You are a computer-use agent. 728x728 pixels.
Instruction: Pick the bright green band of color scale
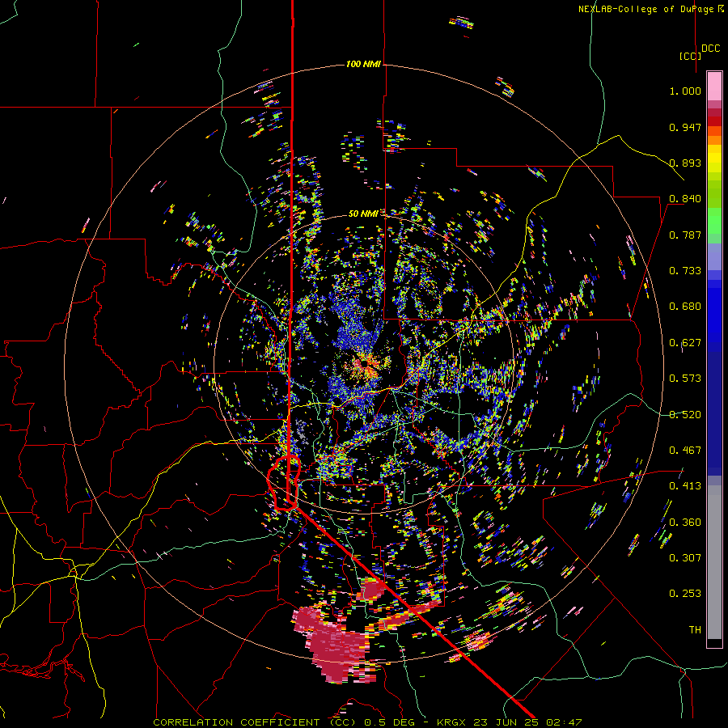click(x=714, y=221)
